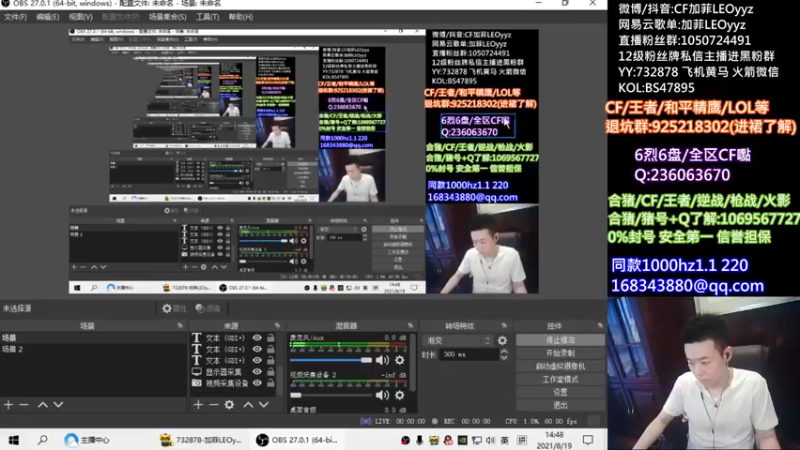The height and width of the screenshot is (450, 800).
Task: Adjust the 麦克风/Aux volume slider
Action: (331, 360)
